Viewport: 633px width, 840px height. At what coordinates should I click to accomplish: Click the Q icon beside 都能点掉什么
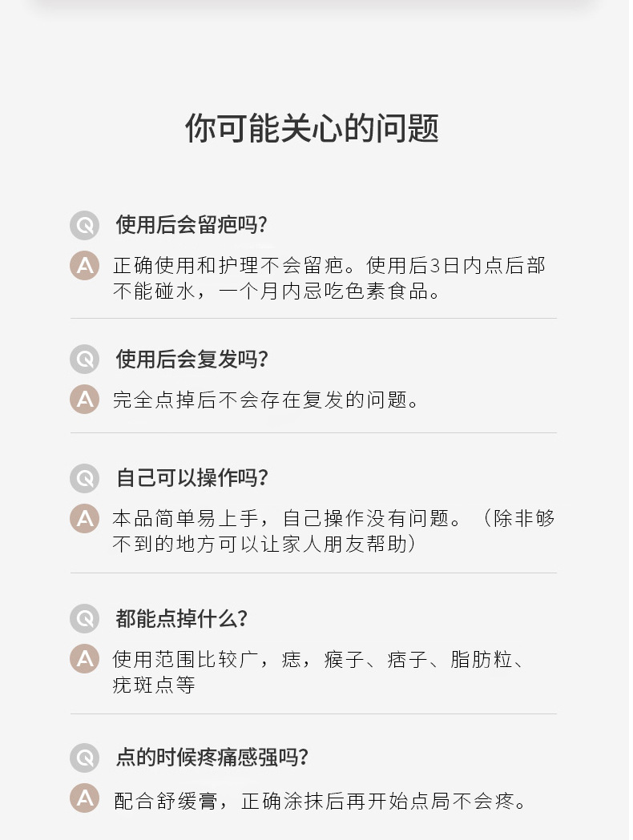coord(84,619)
